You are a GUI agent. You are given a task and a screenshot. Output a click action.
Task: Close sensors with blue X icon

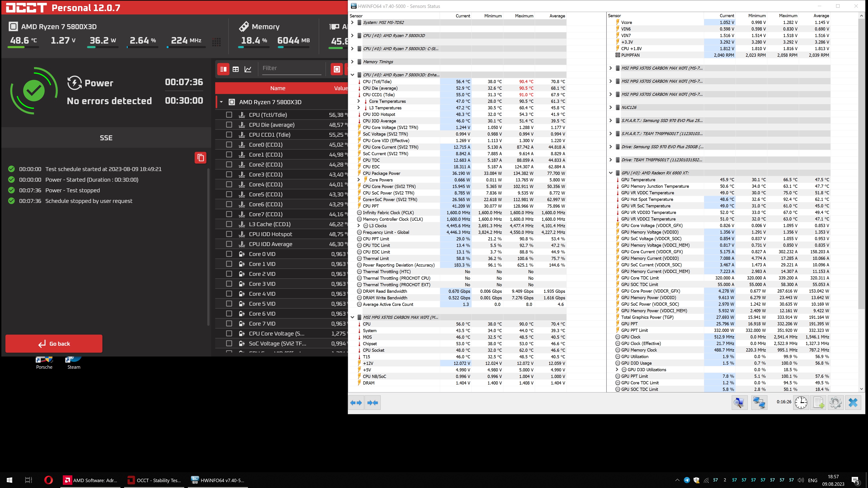[853, 402]
